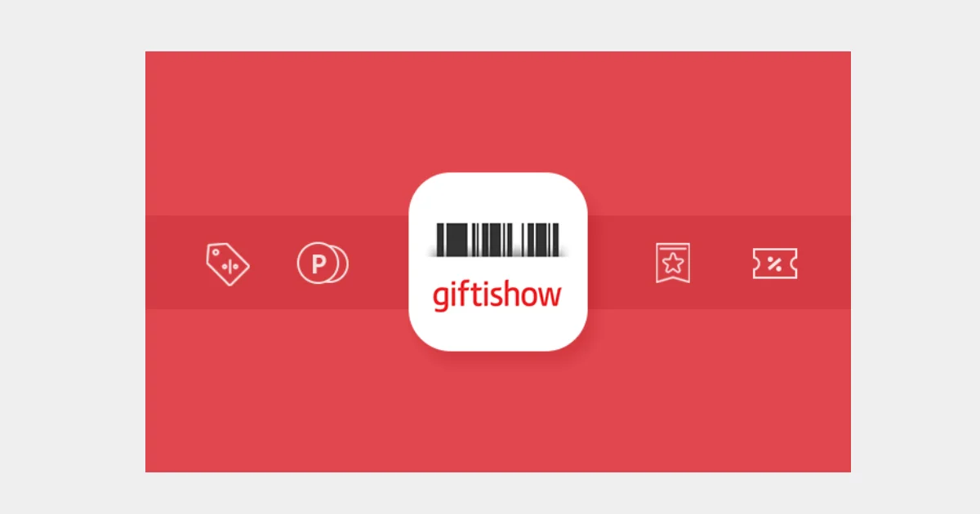Click the dark stripe between the bookmark and ticket icons
This screenshot has width=980, height=514.
(721, 263)
